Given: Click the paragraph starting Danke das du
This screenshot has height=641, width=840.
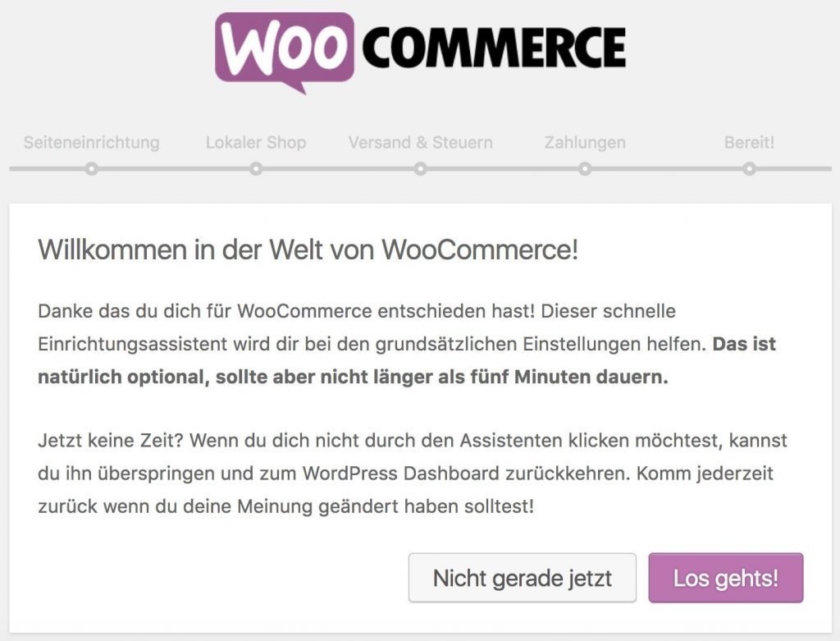Looking at the screenshot, I should 407,344.
